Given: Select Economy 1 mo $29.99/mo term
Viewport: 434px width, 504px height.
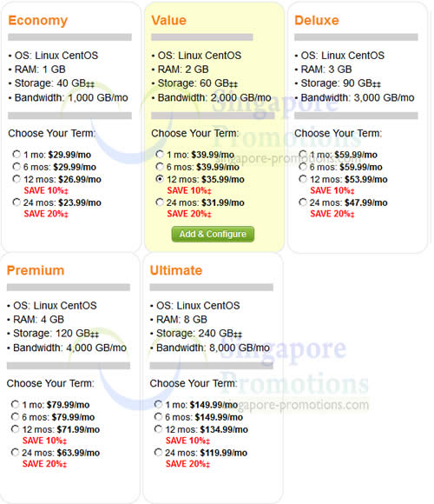Looking at the screenshot, I should pos(16,155).
